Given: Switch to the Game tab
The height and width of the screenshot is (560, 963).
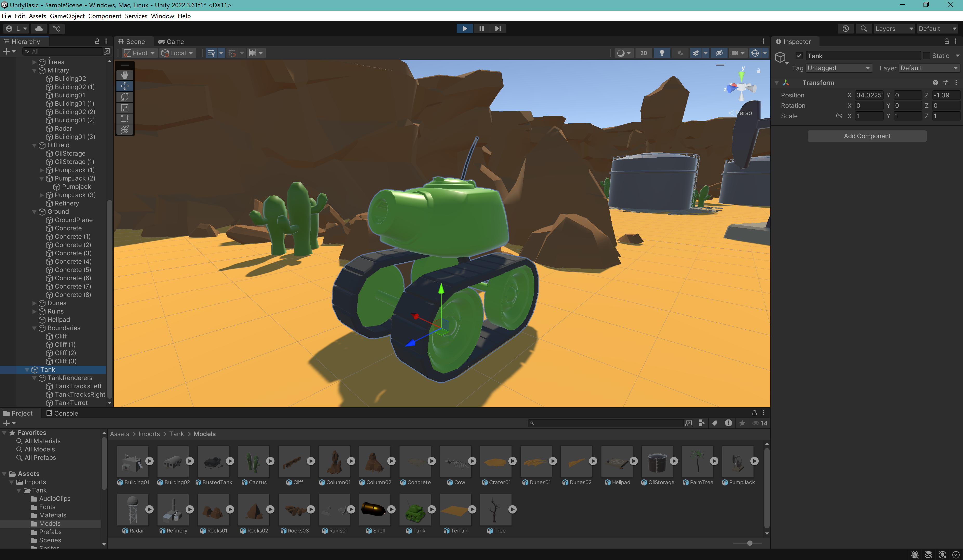Looking at the screenshot, I should click(x=171, y=42).
